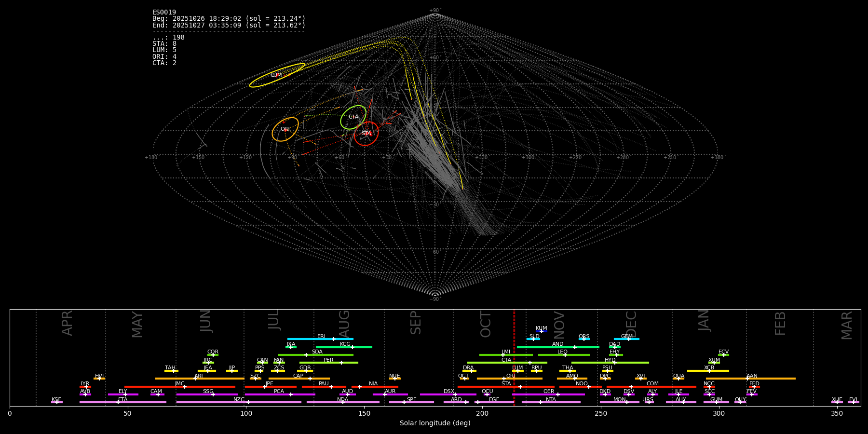Click the -90 label at sky map bottom
The height and width of the screenshot is (434, 868).
point(434,299)
